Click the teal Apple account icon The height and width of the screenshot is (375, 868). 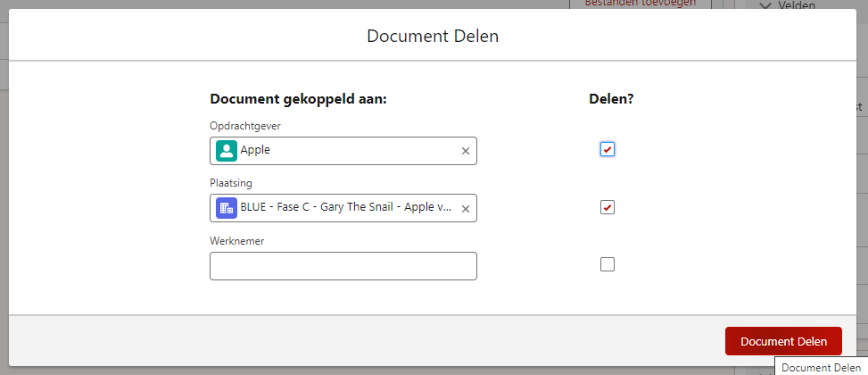227,151
